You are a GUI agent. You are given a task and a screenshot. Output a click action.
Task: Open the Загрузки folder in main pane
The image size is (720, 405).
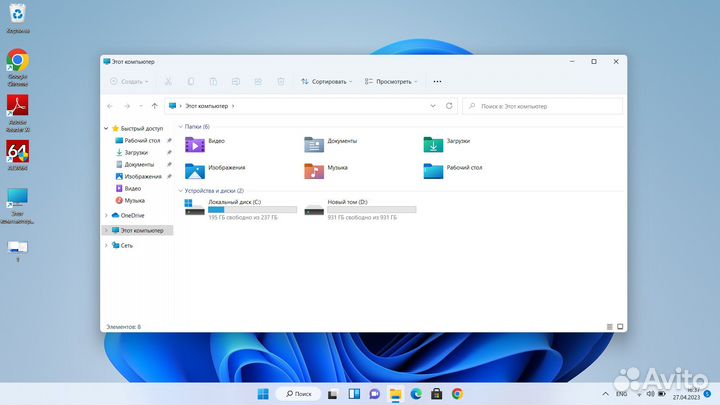tap(447, 144)
